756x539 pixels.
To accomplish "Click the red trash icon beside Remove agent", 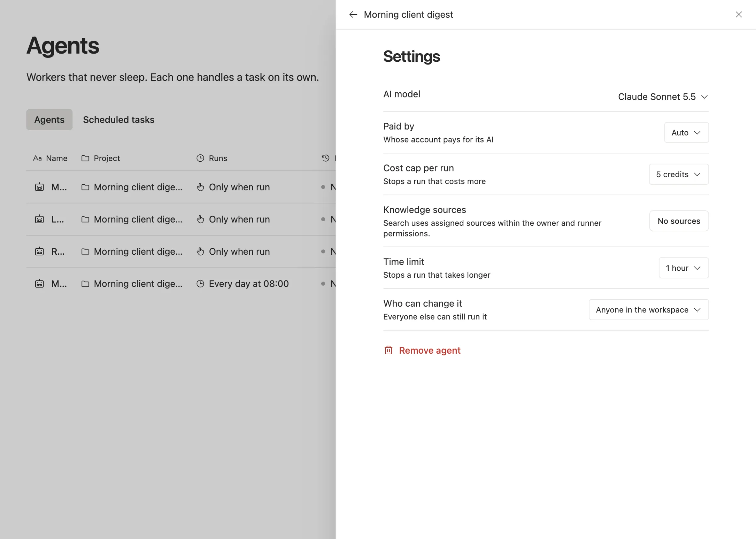I will point(388,351).
